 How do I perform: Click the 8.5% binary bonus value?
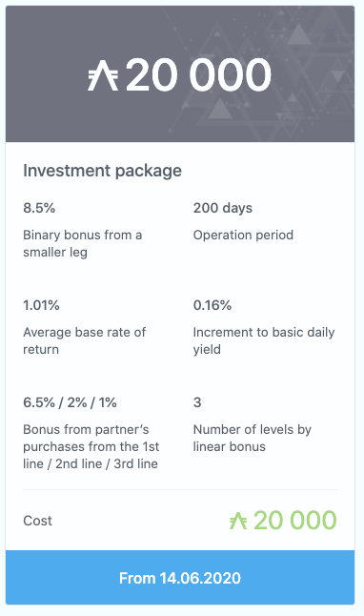(39, 208)
